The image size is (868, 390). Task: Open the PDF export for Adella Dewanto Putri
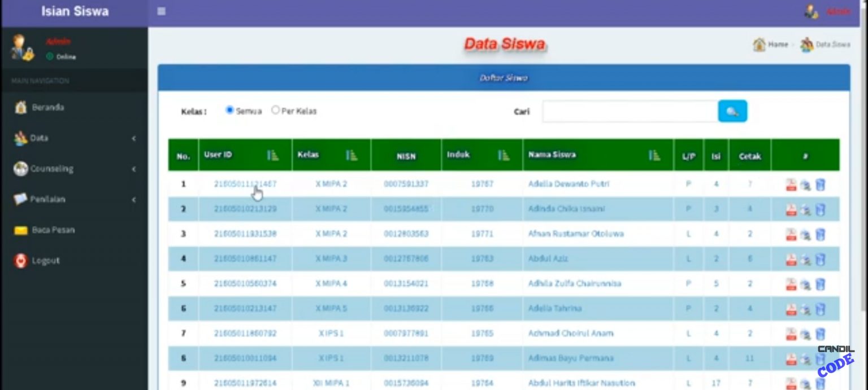click(x=791, y=183)
